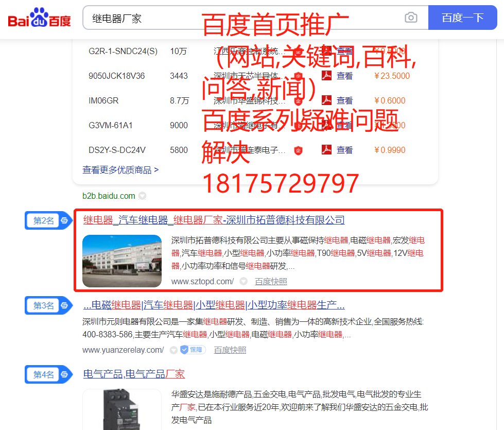Viewport: 504px width, 430px height.
Task: Select the DS2Y-S-DC24V model text
Action: pos(117,150)
